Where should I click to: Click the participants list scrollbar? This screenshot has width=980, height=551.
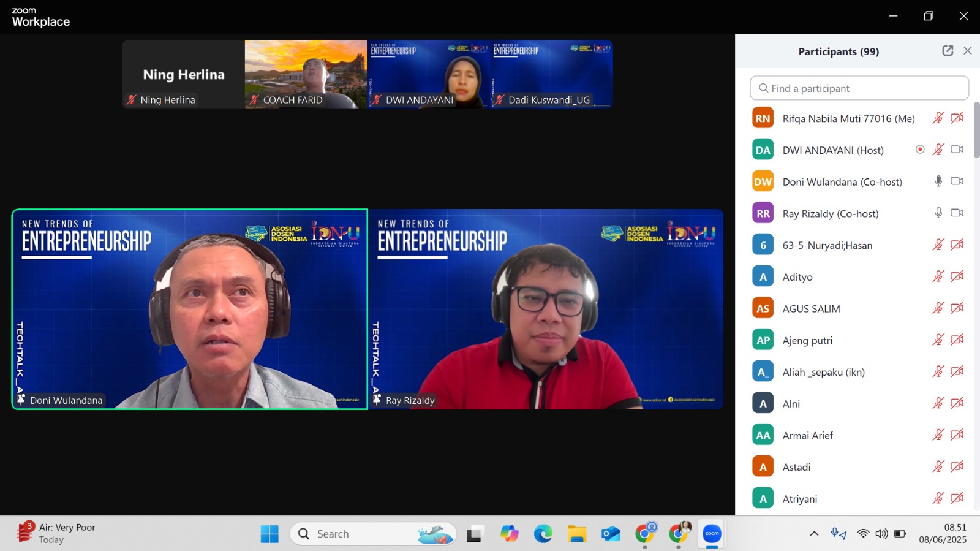976,131
